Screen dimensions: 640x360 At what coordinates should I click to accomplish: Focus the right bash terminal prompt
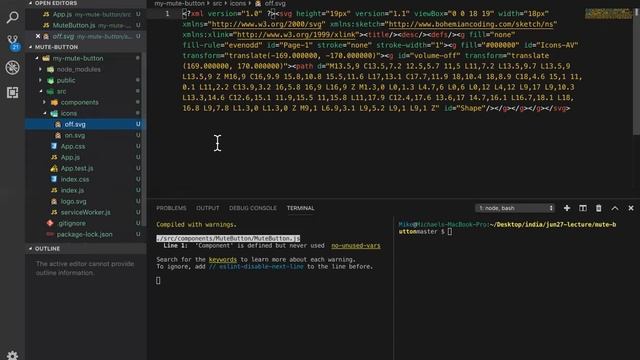pyautogui.click(x=449, y=232)
